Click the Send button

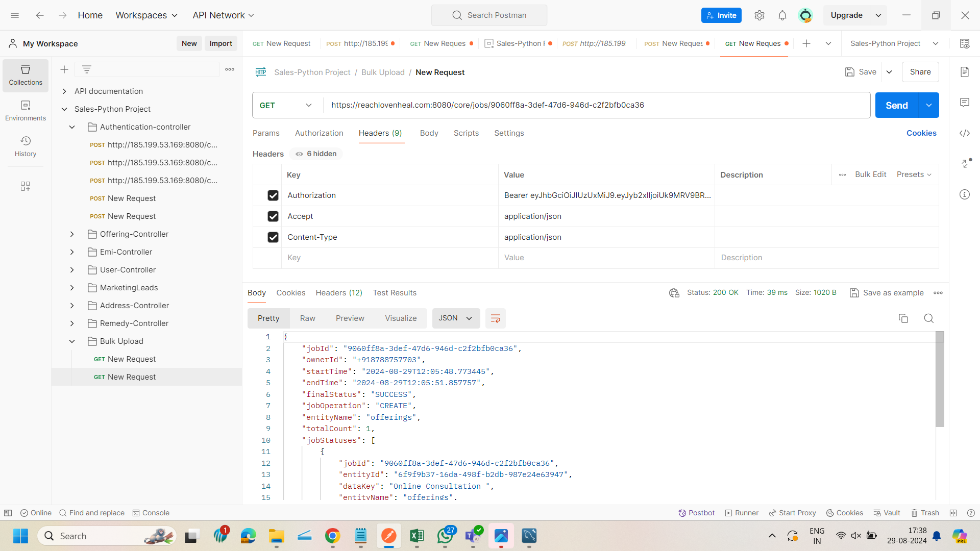(x=897, y=105)
